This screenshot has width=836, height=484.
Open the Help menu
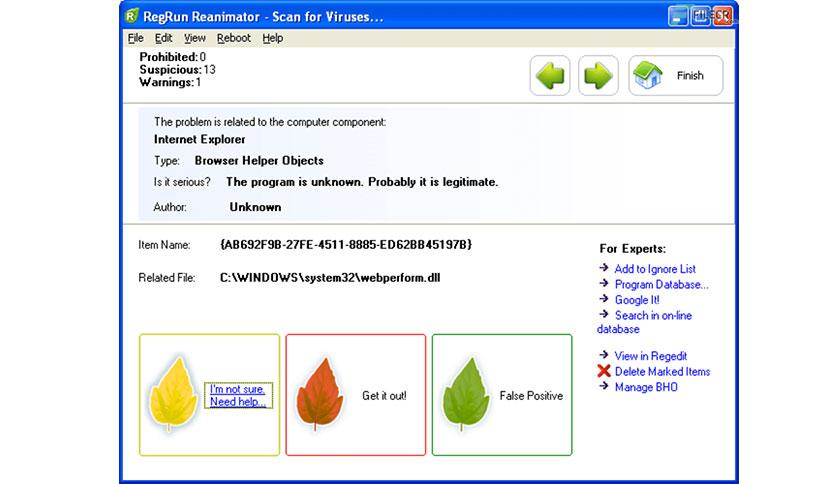coord(272,38)
